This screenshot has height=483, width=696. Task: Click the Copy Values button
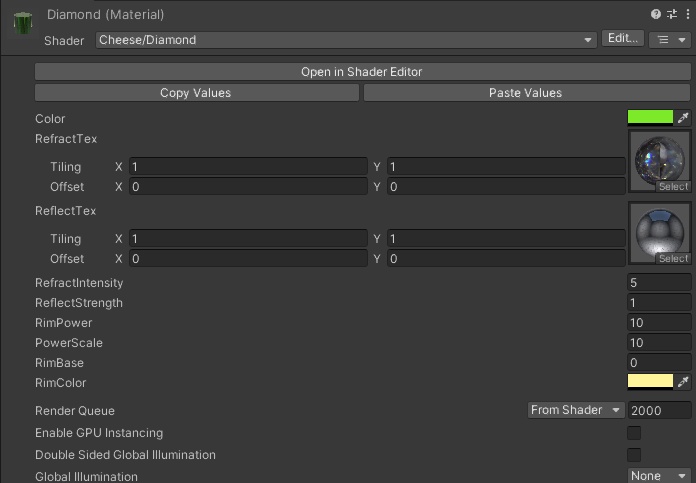(196, 93)
